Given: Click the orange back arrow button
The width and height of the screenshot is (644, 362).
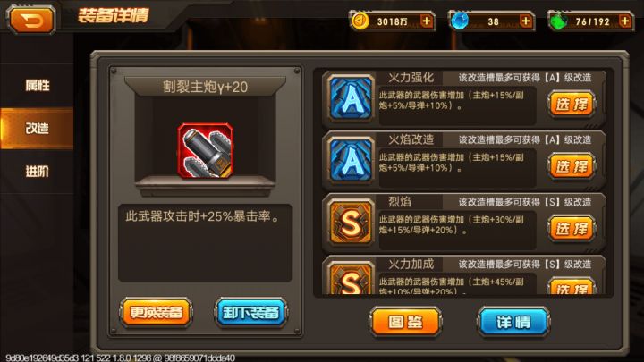Looking at the screenshot, I should pyautogui.click(x=31, y=20).
